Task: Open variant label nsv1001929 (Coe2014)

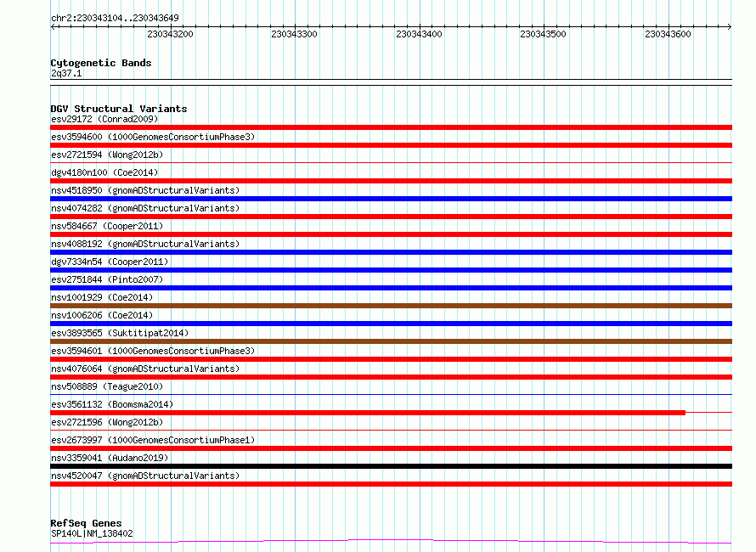Action: pos(102,297)
